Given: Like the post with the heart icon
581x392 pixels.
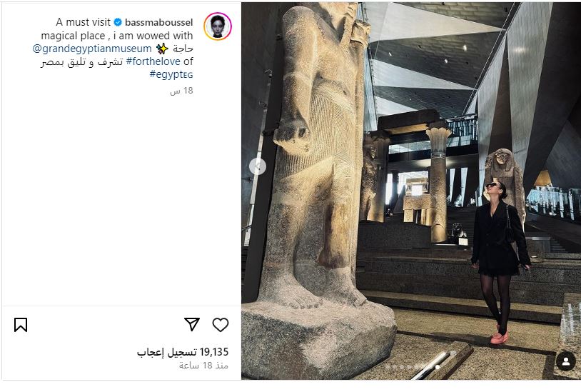Looking at the screenshot, I should pos(221,325).
